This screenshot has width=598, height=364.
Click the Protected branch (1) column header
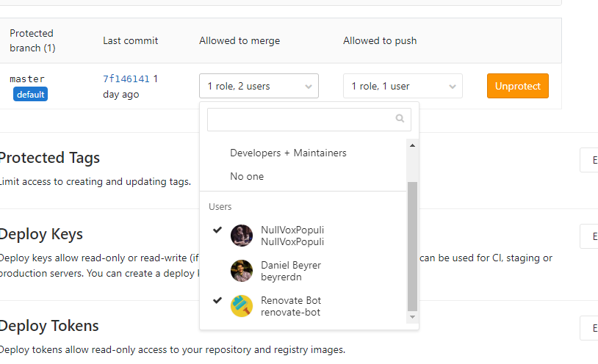click(x=32, y=40)
